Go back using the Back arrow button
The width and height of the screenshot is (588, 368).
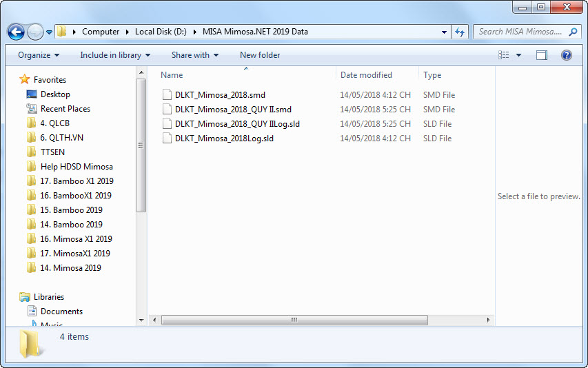tap(16, 32)
